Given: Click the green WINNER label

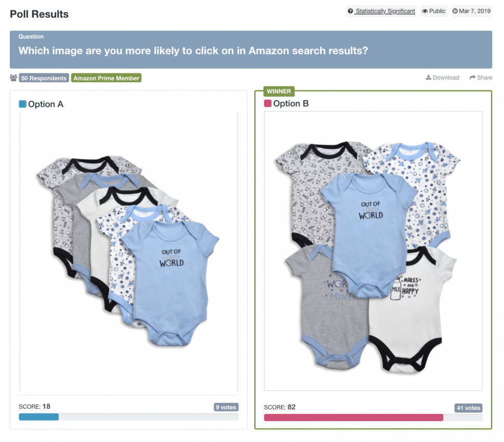Looking at the screenshot, I should coord(279,92).
